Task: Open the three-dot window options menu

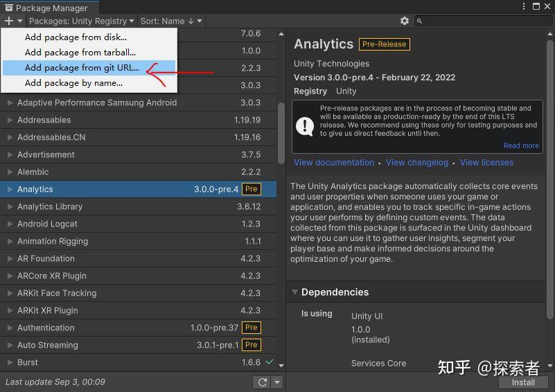Action: (524, 6)
